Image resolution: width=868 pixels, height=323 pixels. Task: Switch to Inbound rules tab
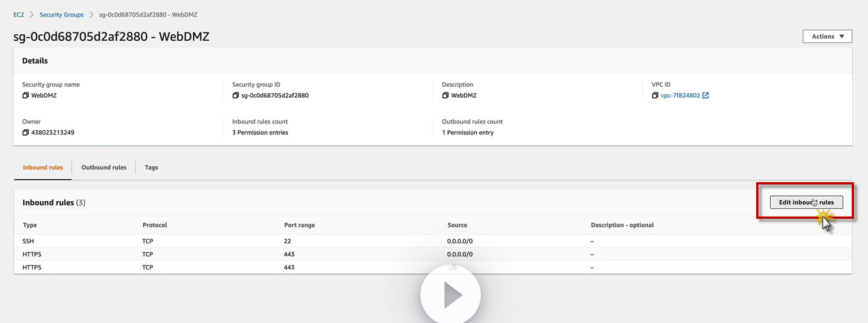[43, 168]
